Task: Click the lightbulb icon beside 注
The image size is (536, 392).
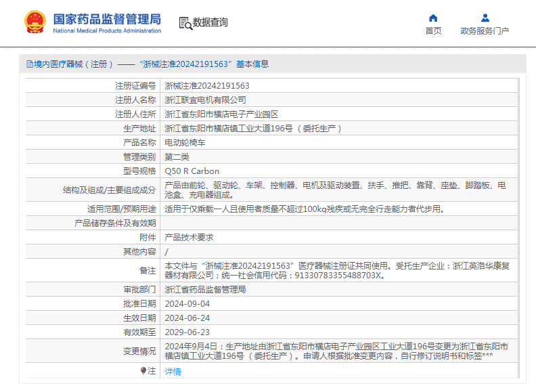Action: 143,371
